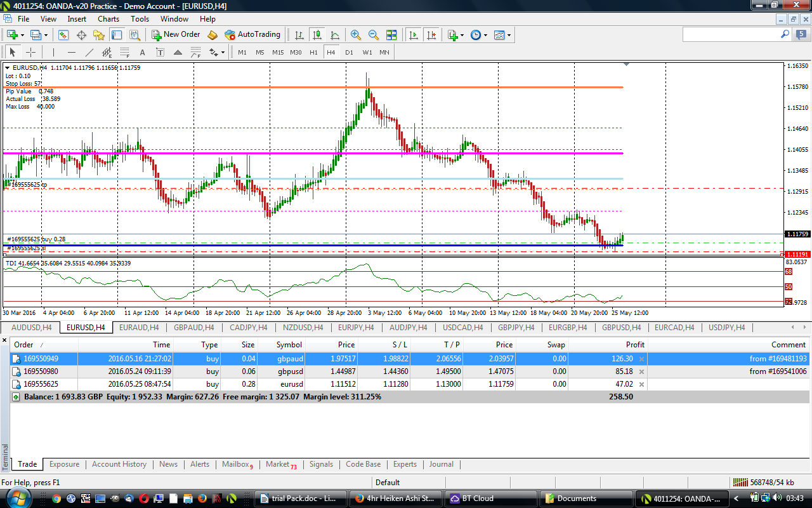Click the New Order button
Viewport: 812px width, 508px height.
(176, 34)
